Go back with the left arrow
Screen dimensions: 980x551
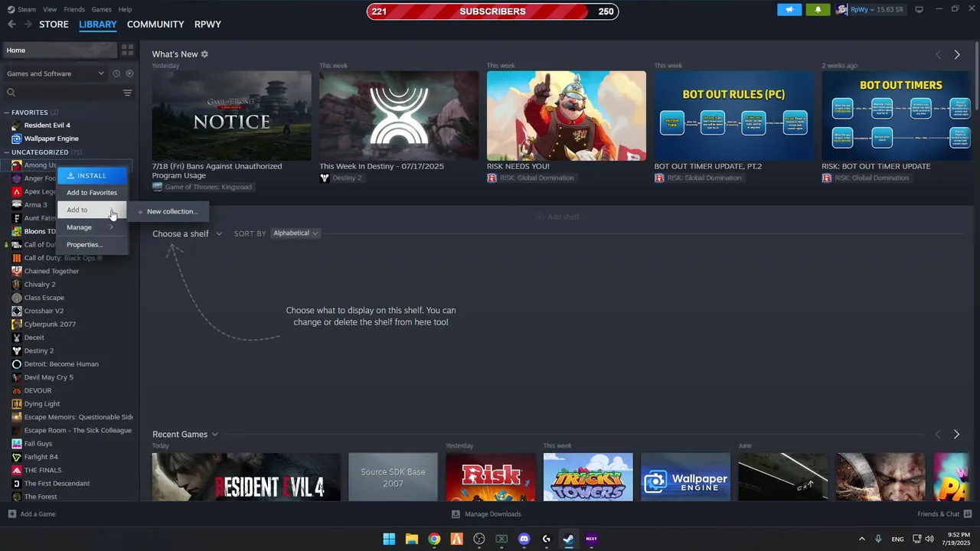point(11,24)
